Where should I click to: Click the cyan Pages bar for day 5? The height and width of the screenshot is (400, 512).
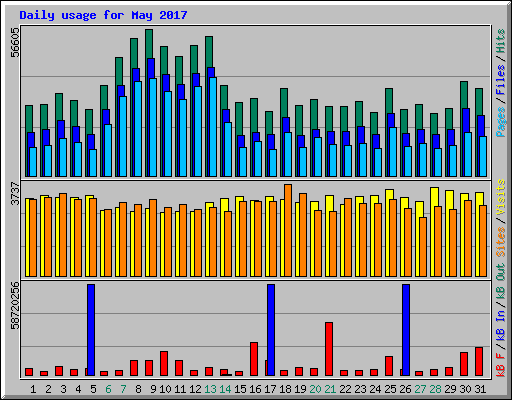(x=93, y=163)
